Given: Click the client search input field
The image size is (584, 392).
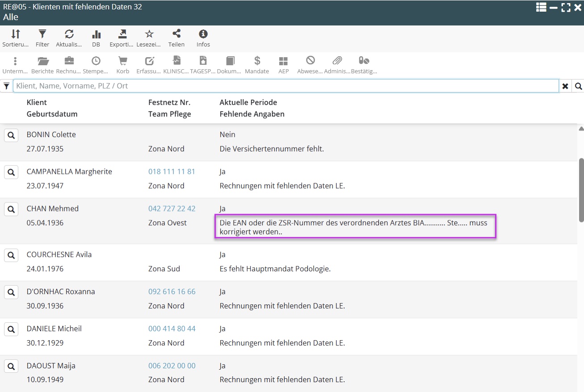Looking at the screenshot, I should (286, 86).
